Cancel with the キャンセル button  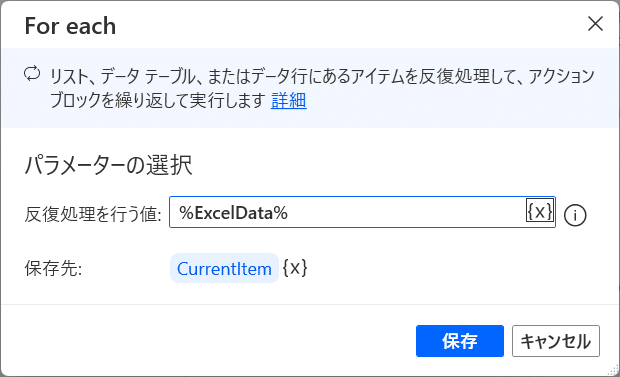556,341
